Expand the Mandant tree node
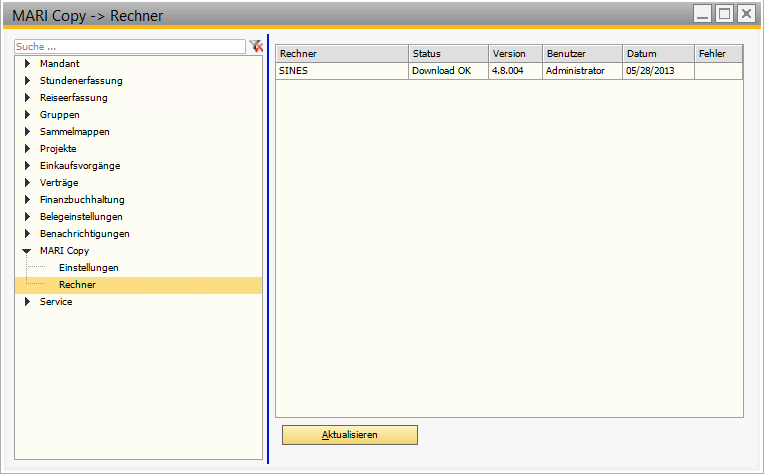The height and width of the screenshot is (474, 764). pos(28,64)
